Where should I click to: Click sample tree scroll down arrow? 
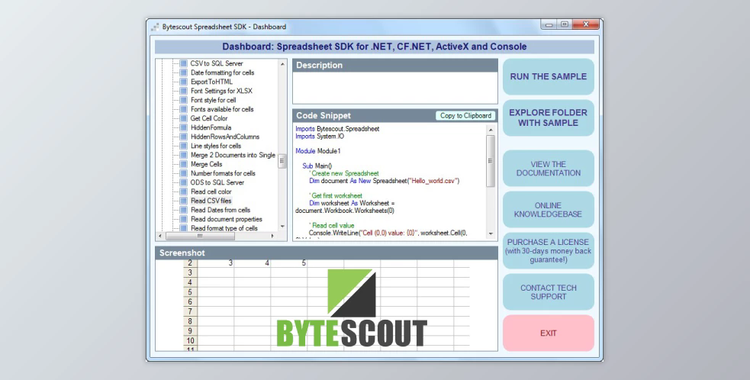click(282, 226)
